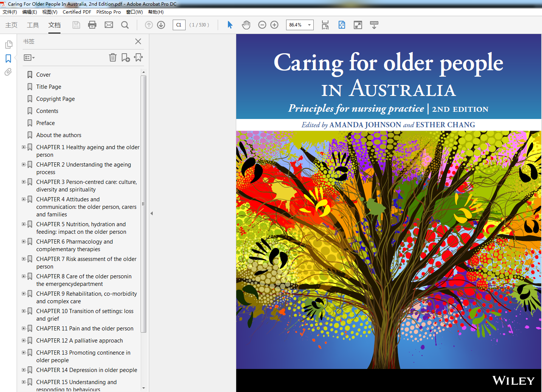Zoom in with the plus icon

click(x=275, y=25)
